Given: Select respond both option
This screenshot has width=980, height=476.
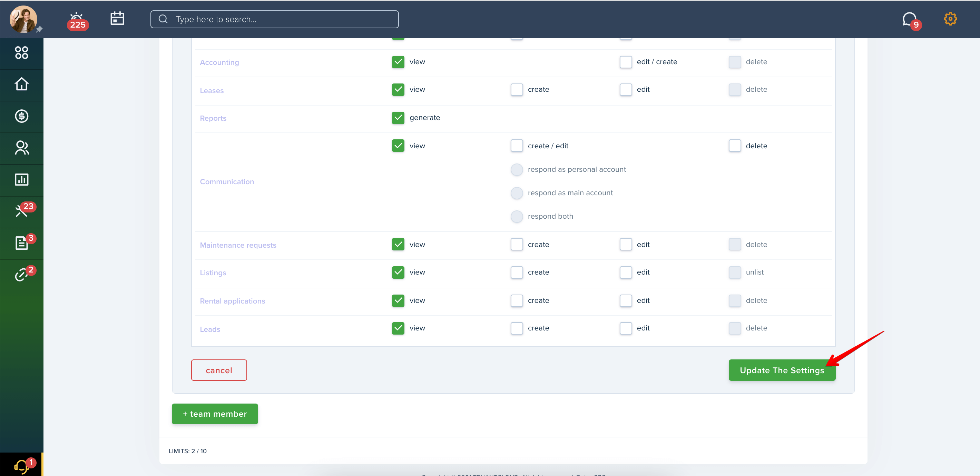Looking at the screenshot, I should [516, 216].
